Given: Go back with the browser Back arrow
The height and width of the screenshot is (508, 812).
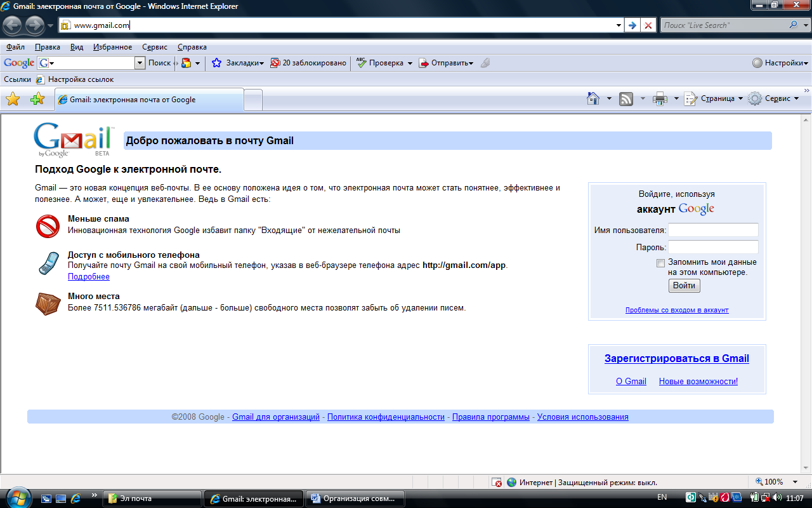Looking at the screenshot, I should point(13,25).
